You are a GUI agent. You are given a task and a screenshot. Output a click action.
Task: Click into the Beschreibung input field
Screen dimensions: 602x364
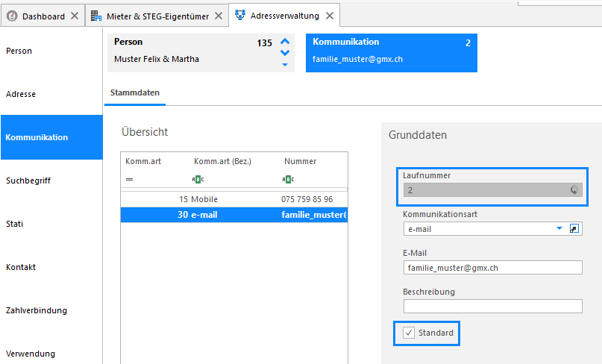click(x=493, y=307)
